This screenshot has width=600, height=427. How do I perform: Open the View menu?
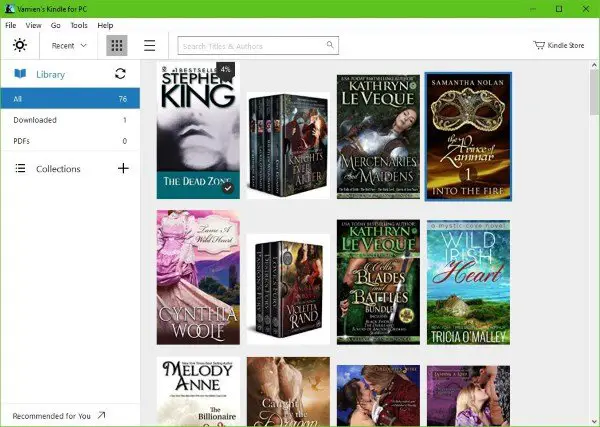[x=33, y=25]
